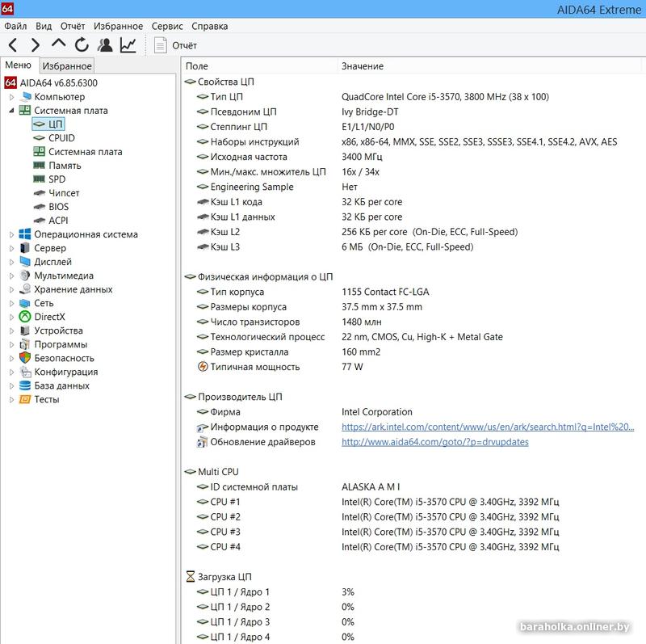Expand the База данных tree node

[x=11, y=385]
